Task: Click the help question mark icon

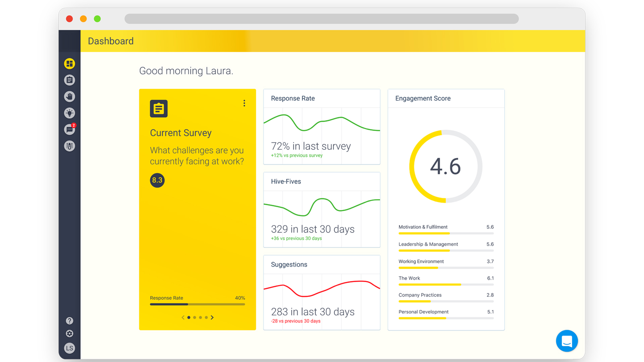Action: [69, 321]
